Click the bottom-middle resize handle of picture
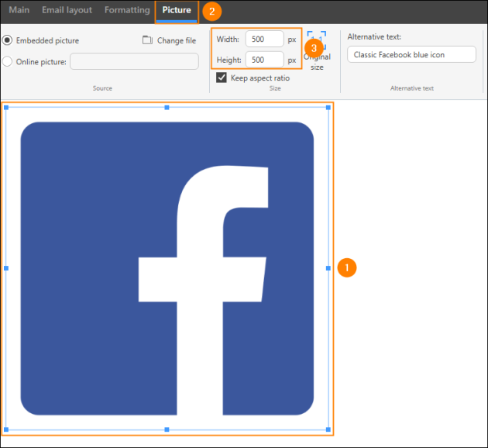 [167, 429]
